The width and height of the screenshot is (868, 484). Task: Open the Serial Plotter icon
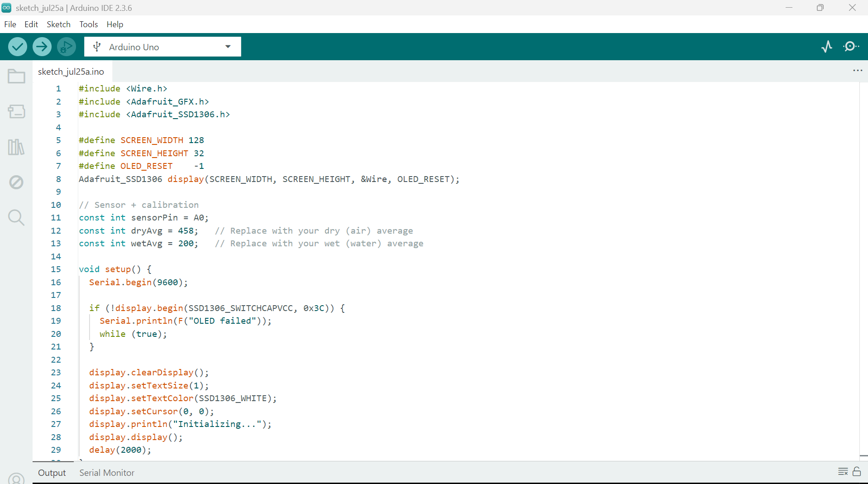(827, 47)
